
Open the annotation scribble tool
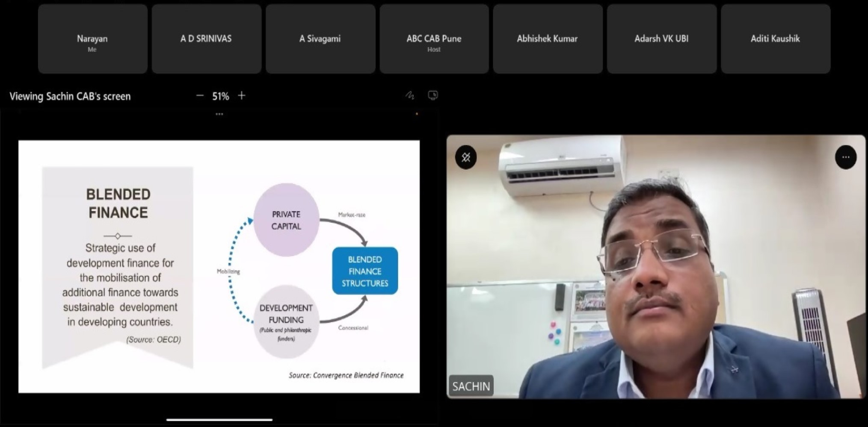tap(410, 96)
